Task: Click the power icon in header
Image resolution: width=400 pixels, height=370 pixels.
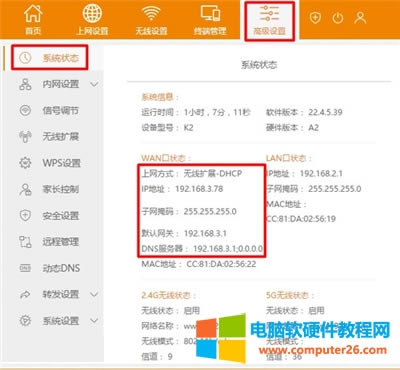Action: point(338,18)
